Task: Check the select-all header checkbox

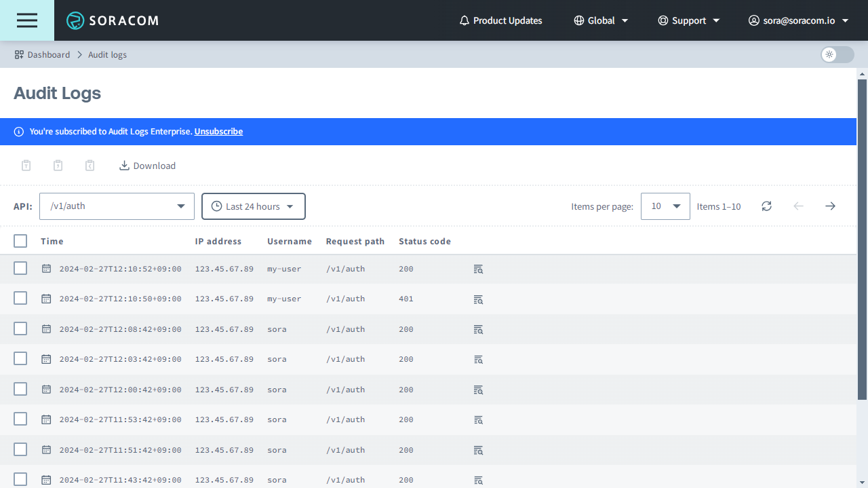Action: click(x=20, y=241)
